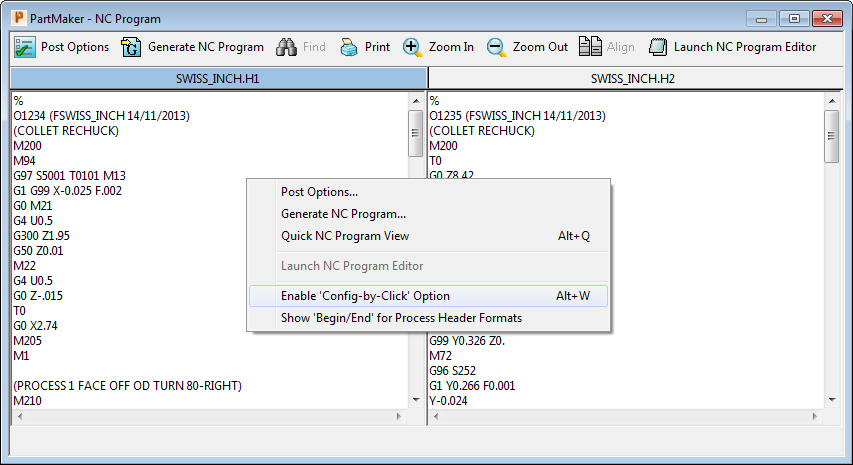Screen dimensions: 853x465
Task: Click the Zoom Out toolbar label
Action: coord(540,47)
